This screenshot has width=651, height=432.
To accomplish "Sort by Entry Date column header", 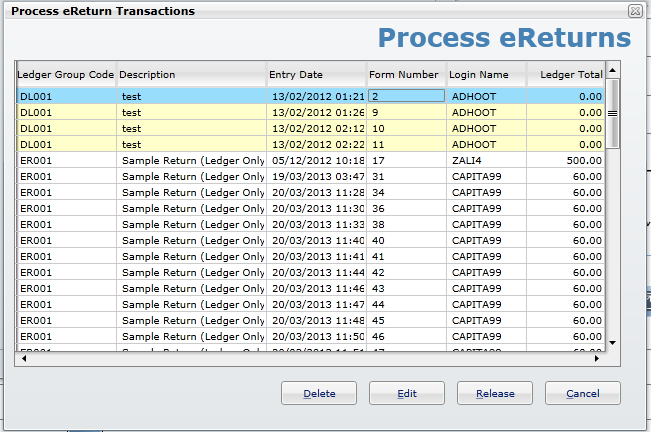I will [316, 75].
